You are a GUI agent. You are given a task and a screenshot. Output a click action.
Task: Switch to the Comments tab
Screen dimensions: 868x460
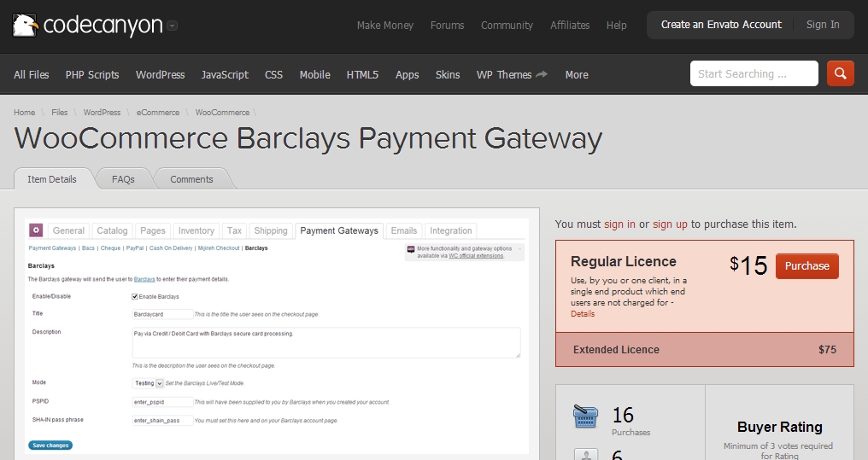(x=191, y=179)
